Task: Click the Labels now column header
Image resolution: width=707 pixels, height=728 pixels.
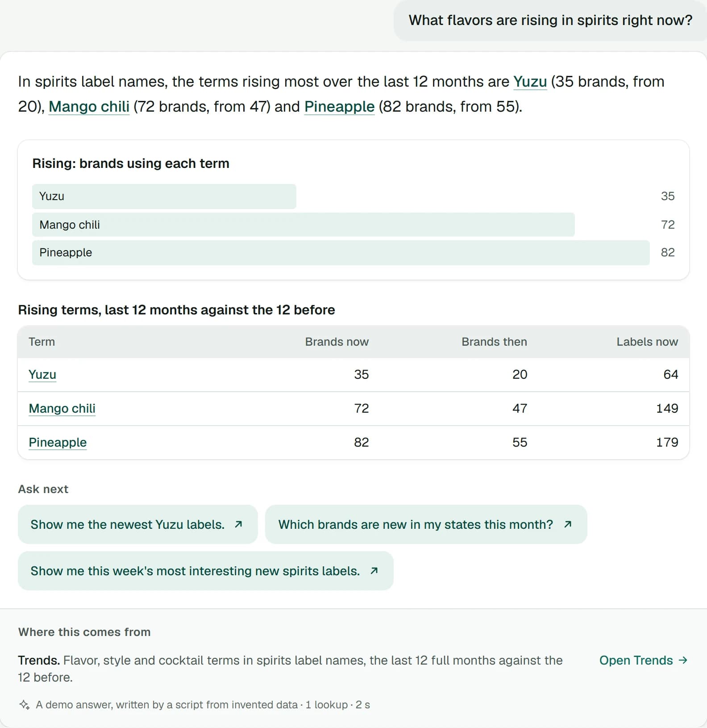Action: tap(647, 342)
